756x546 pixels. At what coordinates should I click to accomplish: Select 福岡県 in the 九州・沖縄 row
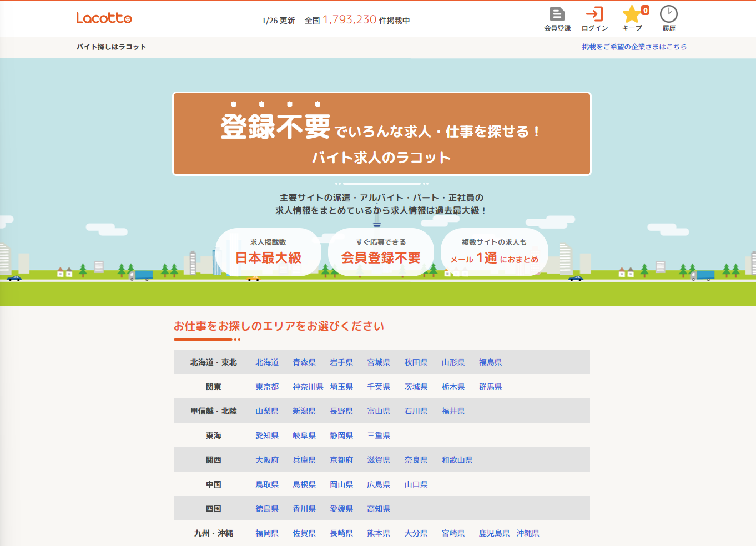click(267, 533)
